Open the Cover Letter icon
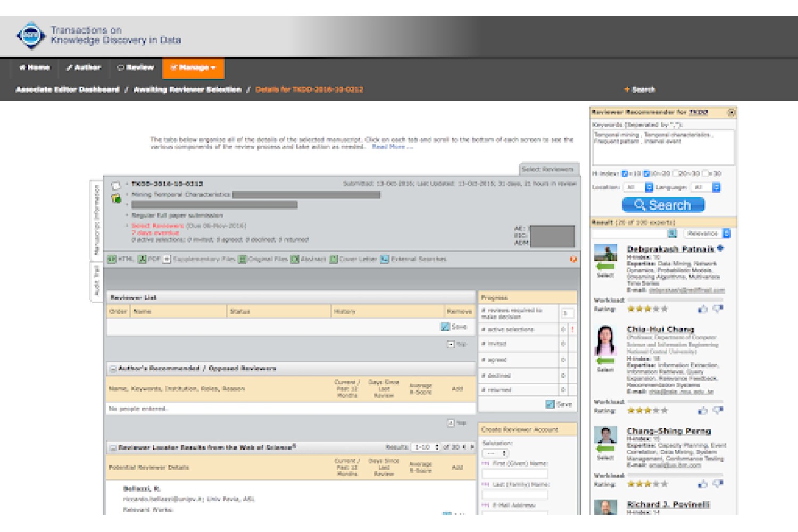Image resolution: width=798 pixels, height=532 pixels. click(x=334, y=259)
